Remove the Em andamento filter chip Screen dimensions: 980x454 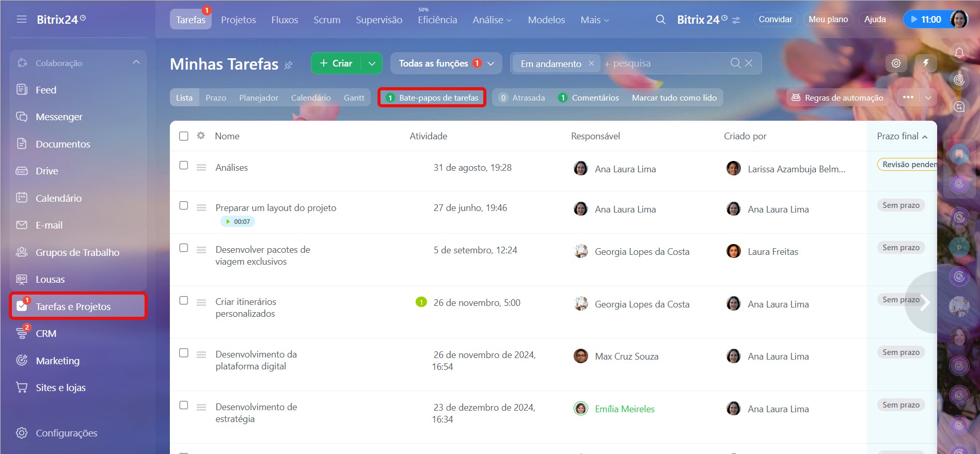tap(591, 63)
